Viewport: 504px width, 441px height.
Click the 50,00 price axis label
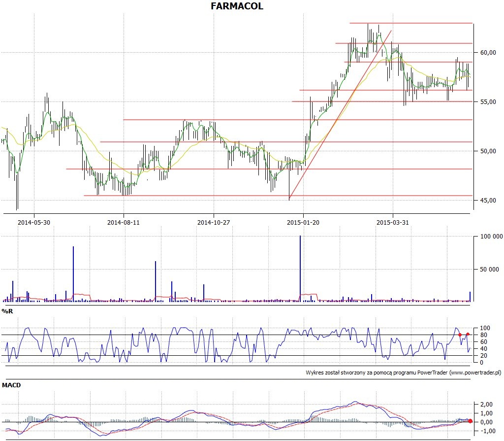click(x=488, y=151)
